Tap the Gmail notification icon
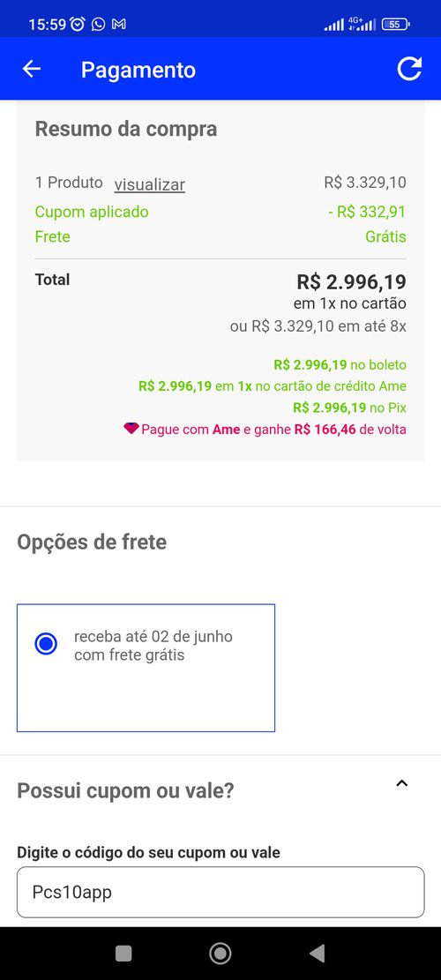The height and width of the screenshot is (980, 441). [x=119, y=25]
